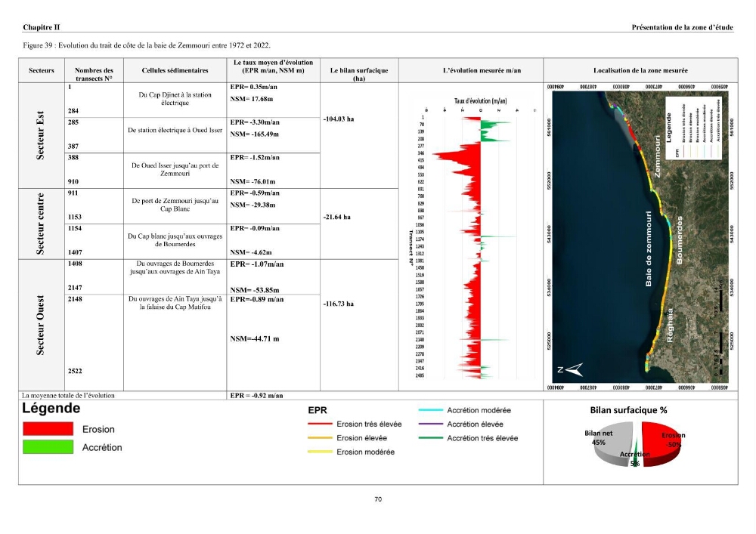Click the 'Baie de zemmouri' map label

[x=649, y=248]
